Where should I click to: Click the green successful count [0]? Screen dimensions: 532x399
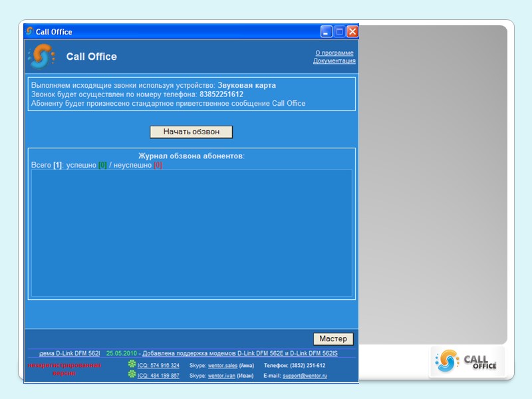[102, 165]
